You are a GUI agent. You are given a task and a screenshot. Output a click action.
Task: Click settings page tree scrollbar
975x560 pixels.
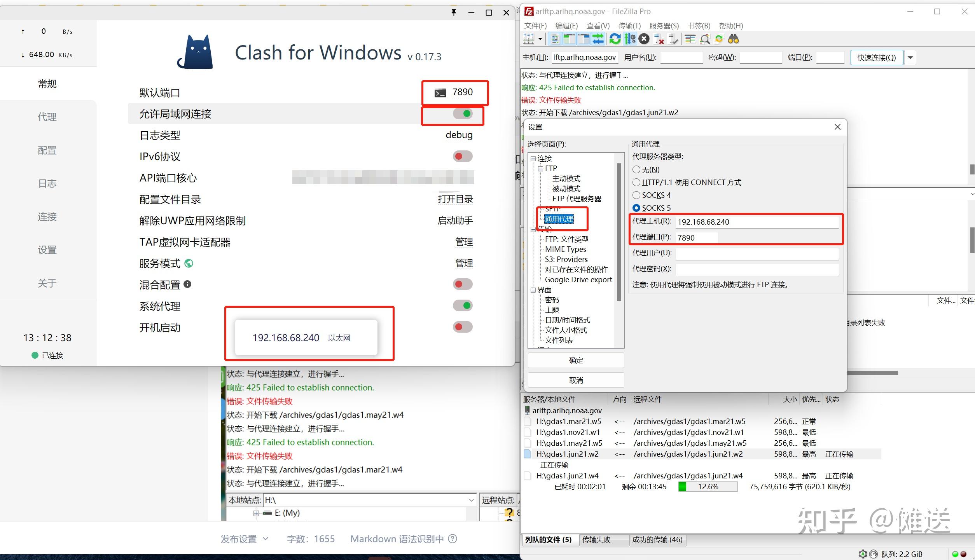pos(619,232)
